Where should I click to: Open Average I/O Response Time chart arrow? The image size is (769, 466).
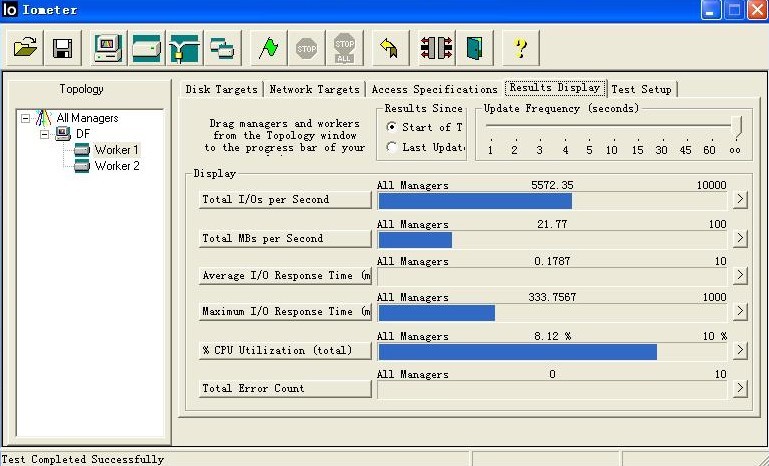tap(740, 275)
